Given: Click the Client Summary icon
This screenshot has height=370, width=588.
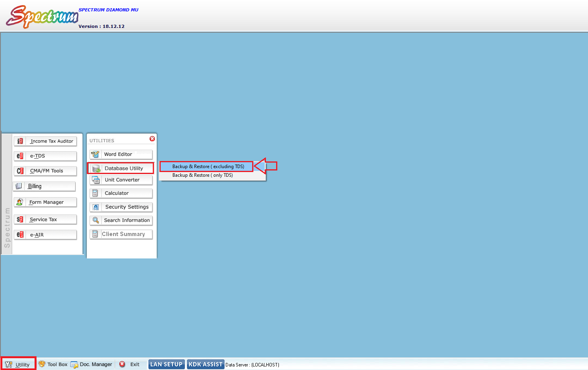Looking at the screenshot, I should coord(95,234).
